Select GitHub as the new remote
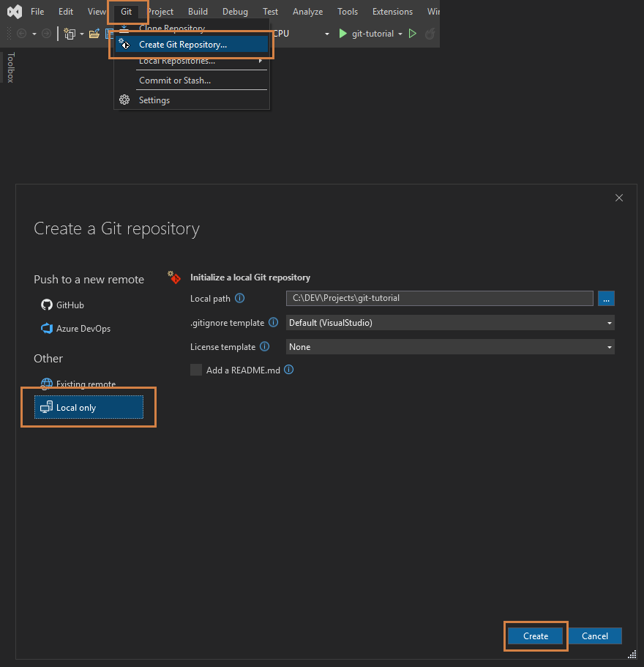 pyautogui.click(x=70, y=305)
